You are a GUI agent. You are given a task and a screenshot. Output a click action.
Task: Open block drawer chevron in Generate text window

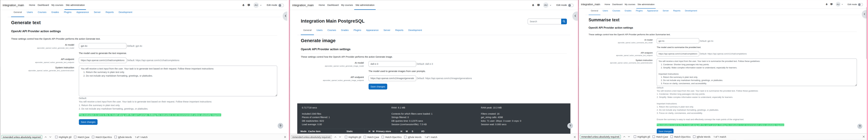coord(285,16)
